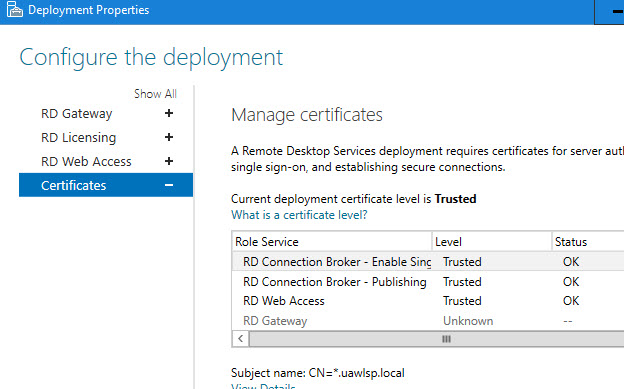Sort by Level column header
Screen dimensions: 624x389
coord(492,242)
